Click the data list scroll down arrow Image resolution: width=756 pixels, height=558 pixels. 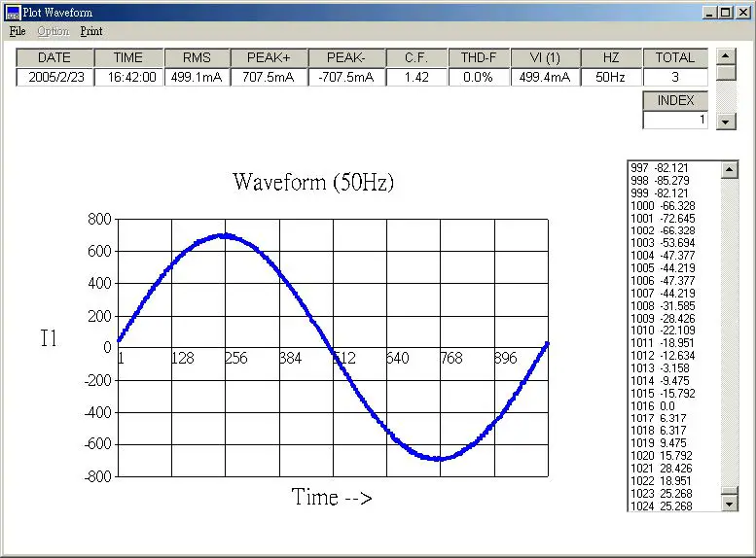[729, 504]
